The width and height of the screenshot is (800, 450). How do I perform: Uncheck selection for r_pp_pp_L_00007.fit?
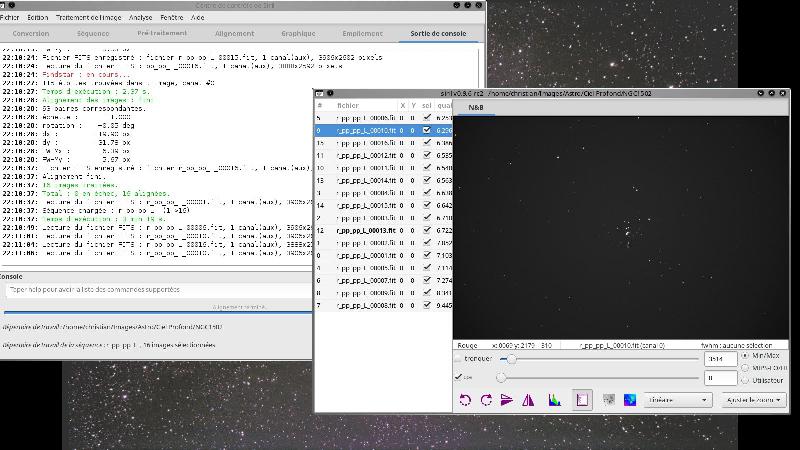pyautogui.click(x=427, y=280)
